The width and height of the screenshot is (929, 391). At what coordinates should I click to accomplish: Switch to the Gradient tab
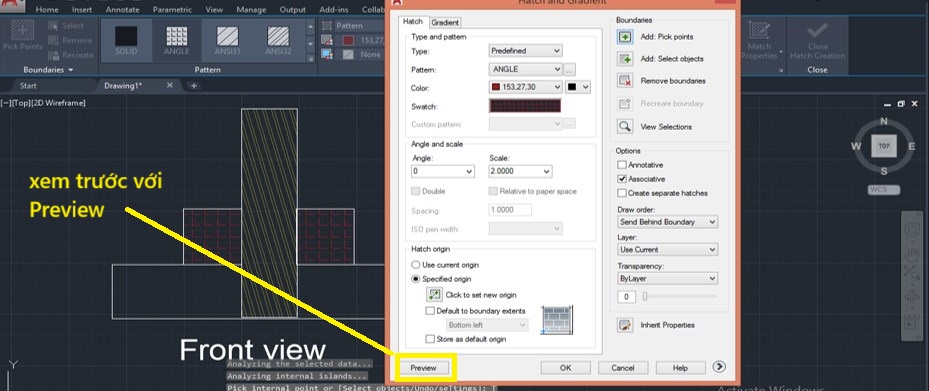(445, 23)
